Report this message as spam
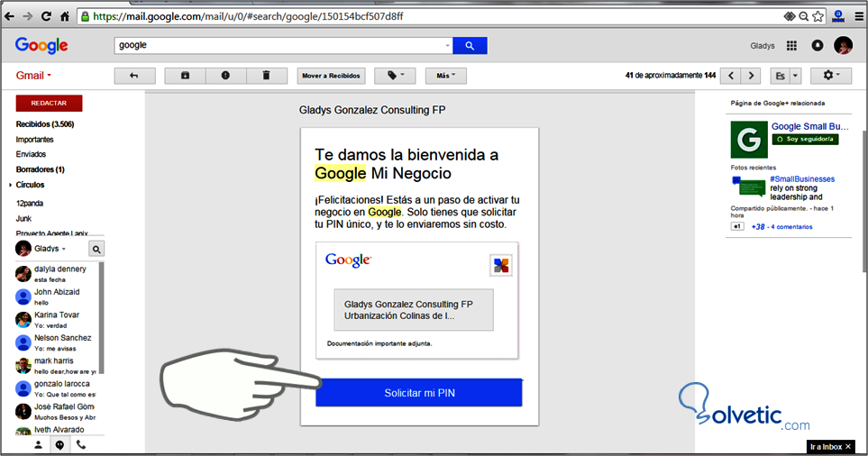The height and width of the screenshot is (456, 868). (x=225, y=76)
